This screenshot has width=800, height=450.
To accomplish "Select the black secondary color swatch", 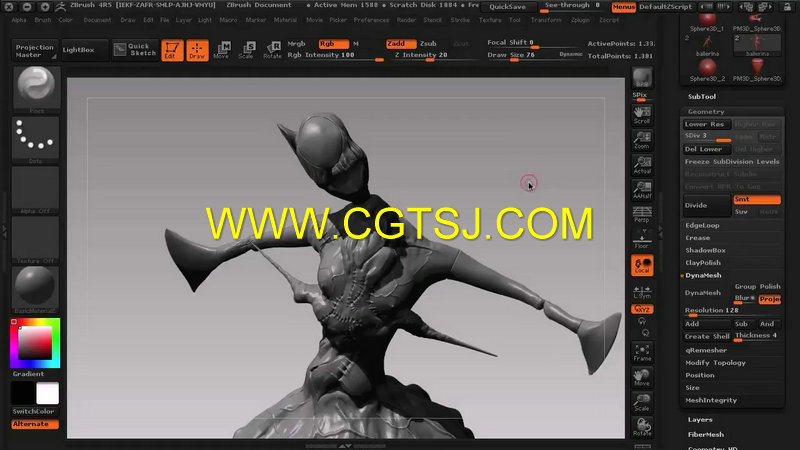I will (23, 393).
